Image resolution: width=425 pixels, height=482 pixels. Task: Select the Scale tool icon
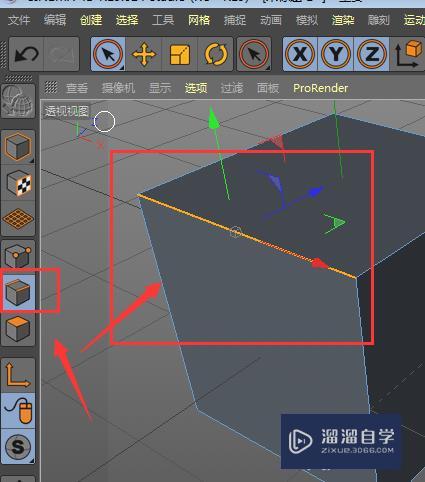coord(180,54)
